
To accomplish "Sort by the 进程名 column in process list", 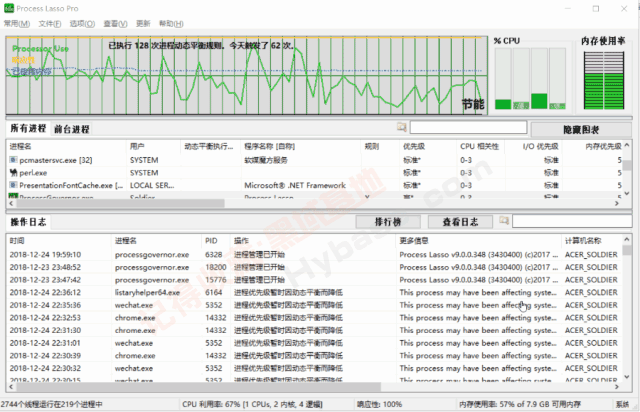I will pyautogui.click(x=66, y=146).
